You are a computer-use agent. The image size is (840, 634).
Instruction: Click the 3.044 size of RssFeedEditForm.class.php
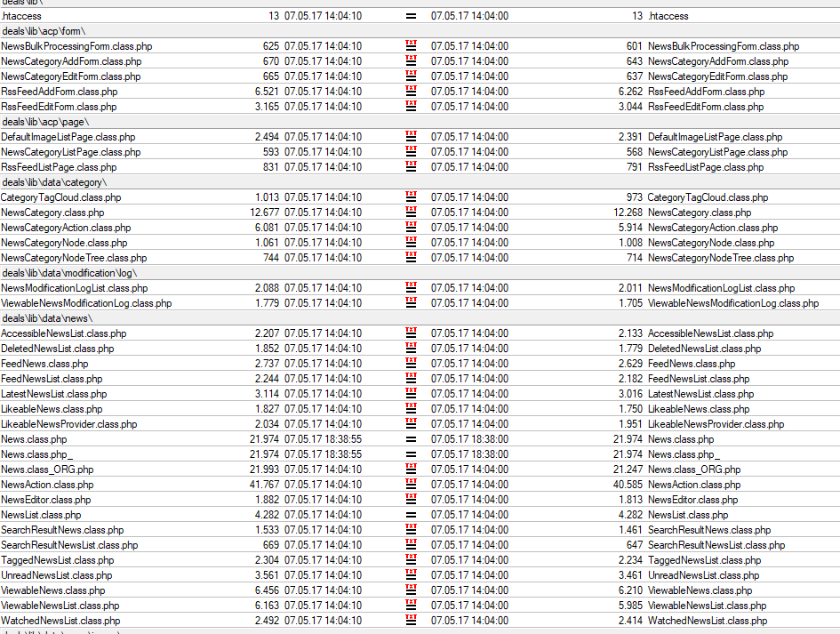point(630,107)
